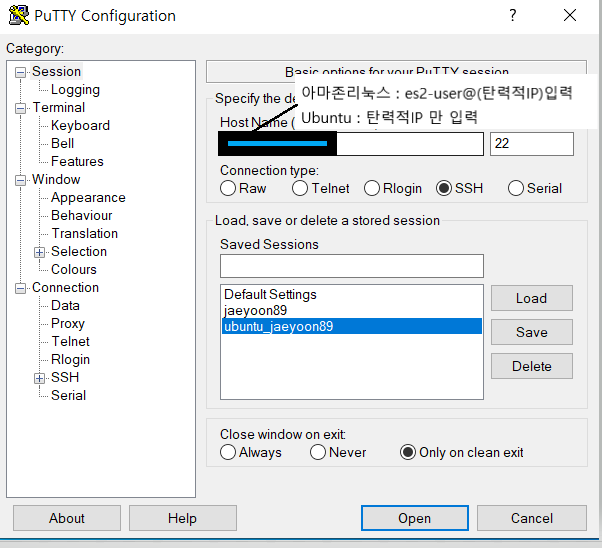Click the Help button
Image resolution: width=602 pixels, height=548 pixels.
coord(182,518)
